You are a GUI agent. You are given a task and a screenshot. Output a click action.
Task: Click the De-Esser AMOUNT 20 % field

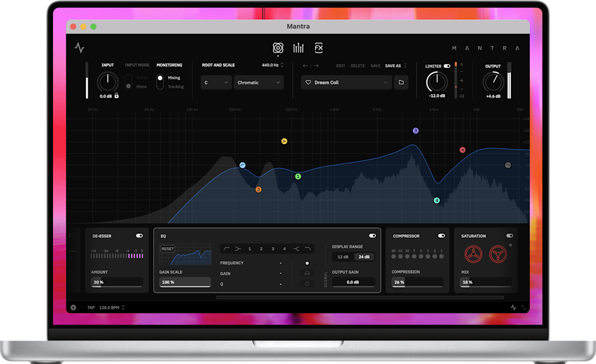tap(116, 283)
